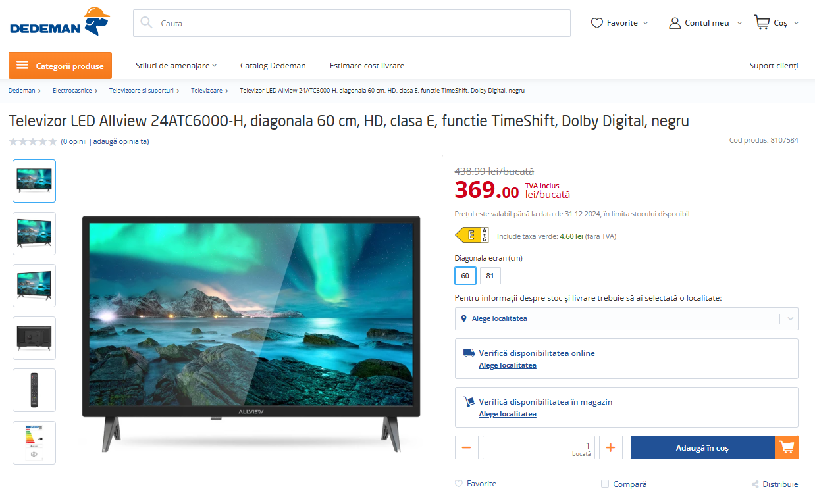Viewport: 815px width, 504px height.
Task: Click the Favorite heart icon in header
Action: click(597, 23)
